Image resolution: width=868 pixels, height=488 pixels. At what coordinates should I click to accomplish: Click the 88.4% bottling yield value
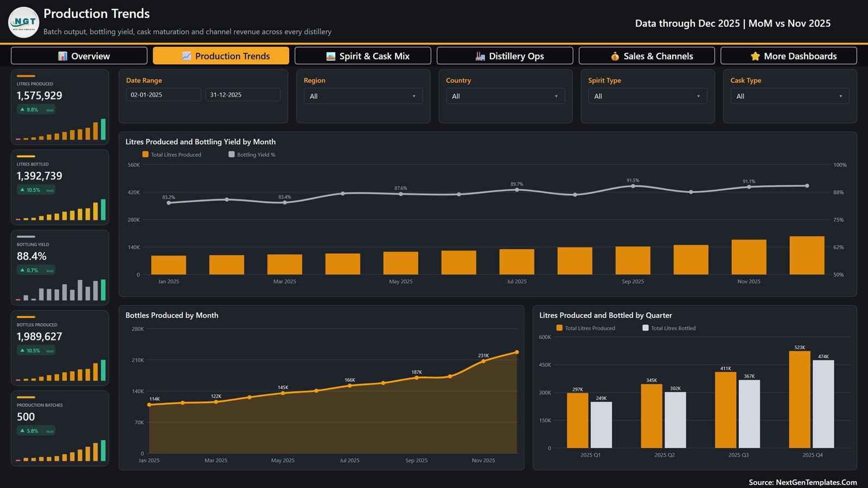(x=31, y=256)
